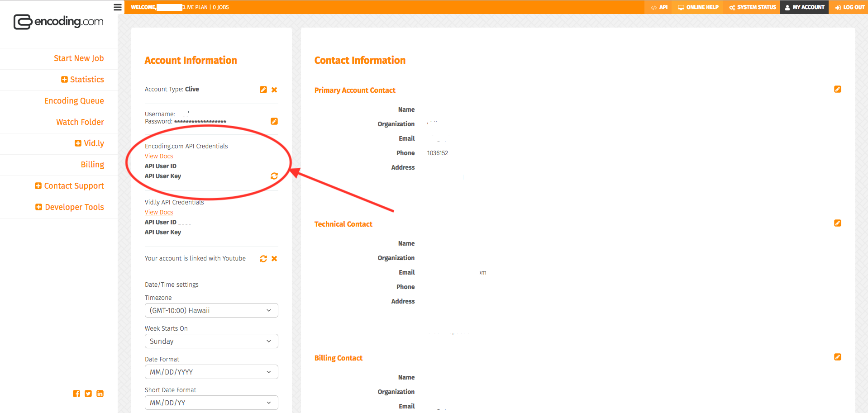Open the Facebook social icon

(76, 394)
